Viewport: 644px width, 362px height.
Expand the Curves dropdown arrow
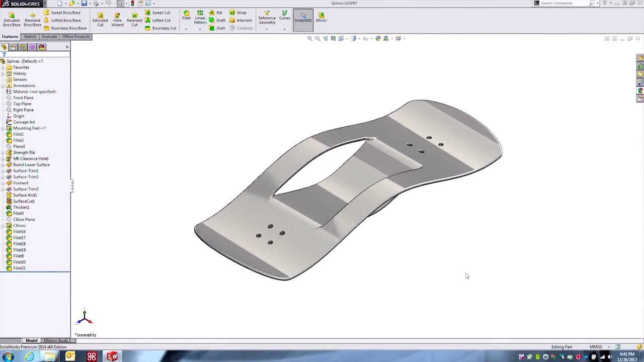coord(284,29)
